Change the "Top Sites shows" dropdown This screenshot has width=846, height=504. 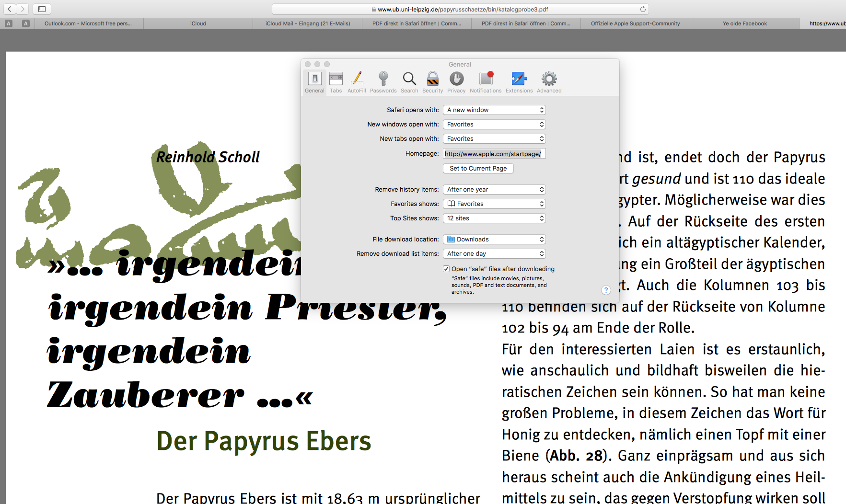click(x=494, y=218)
